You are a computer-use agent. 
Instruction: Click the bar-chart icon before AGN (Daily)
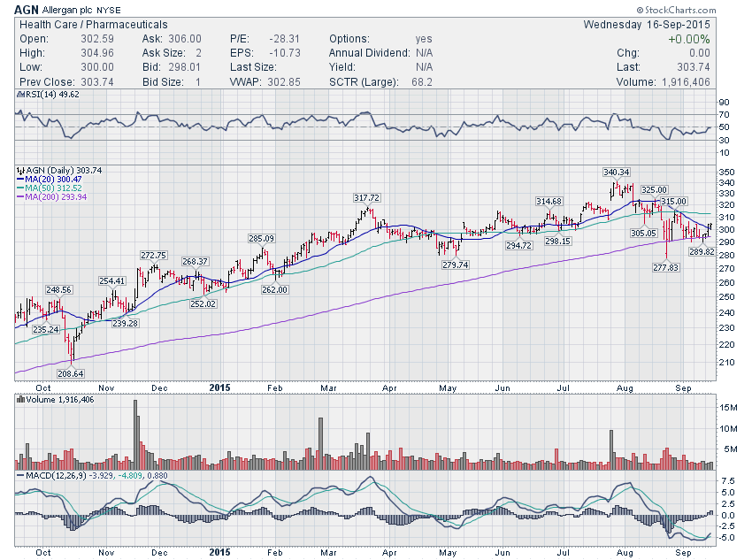[20, 170]
